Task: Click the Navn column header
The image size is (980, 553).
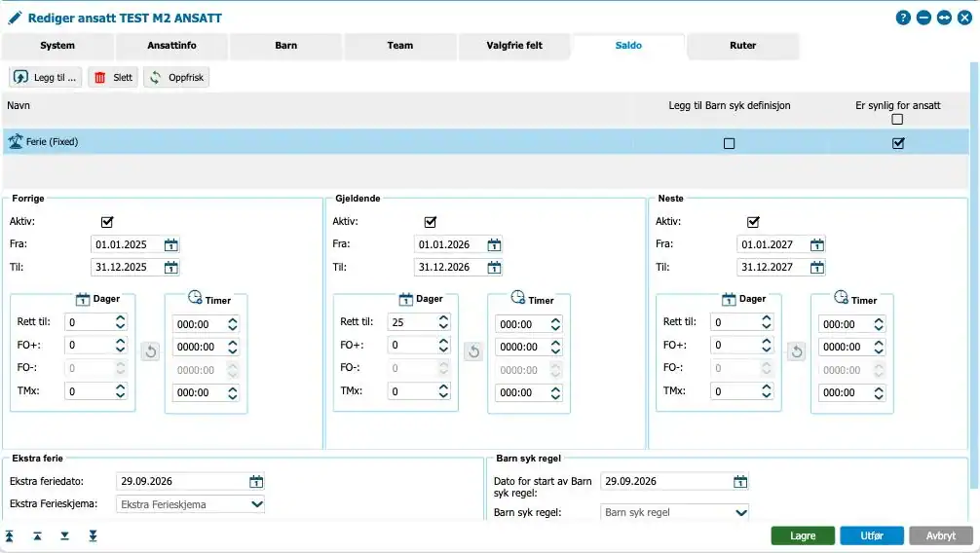Action: tap(19, 105)
